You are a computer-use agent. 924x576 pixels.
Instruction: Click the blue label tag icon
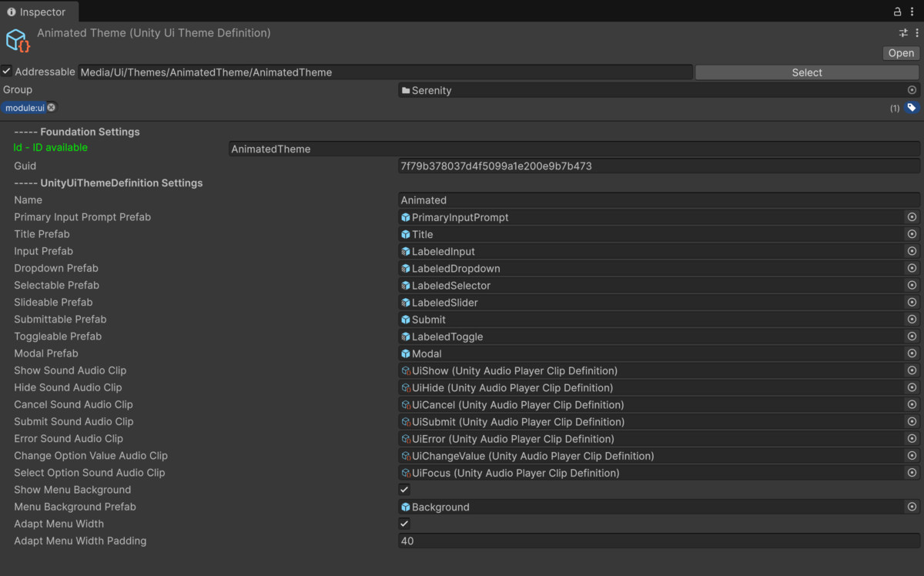[x=912, y=108]
